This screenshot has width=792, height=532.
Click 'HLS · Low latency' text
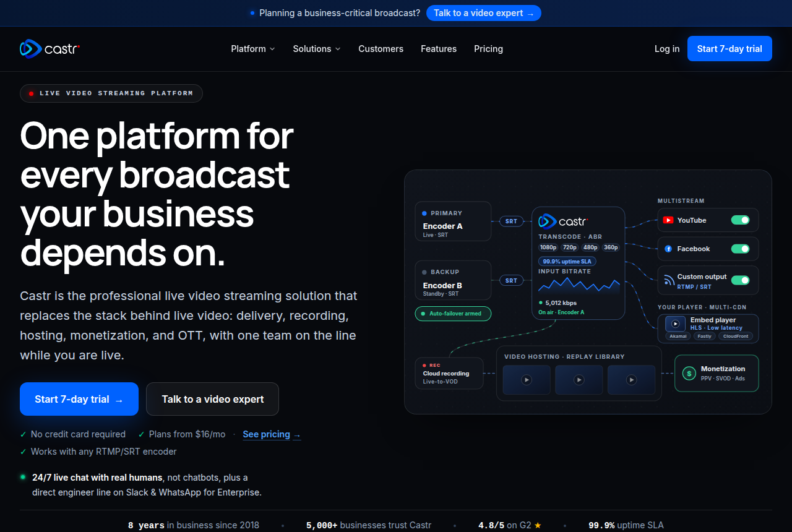[x=717, y=328]
